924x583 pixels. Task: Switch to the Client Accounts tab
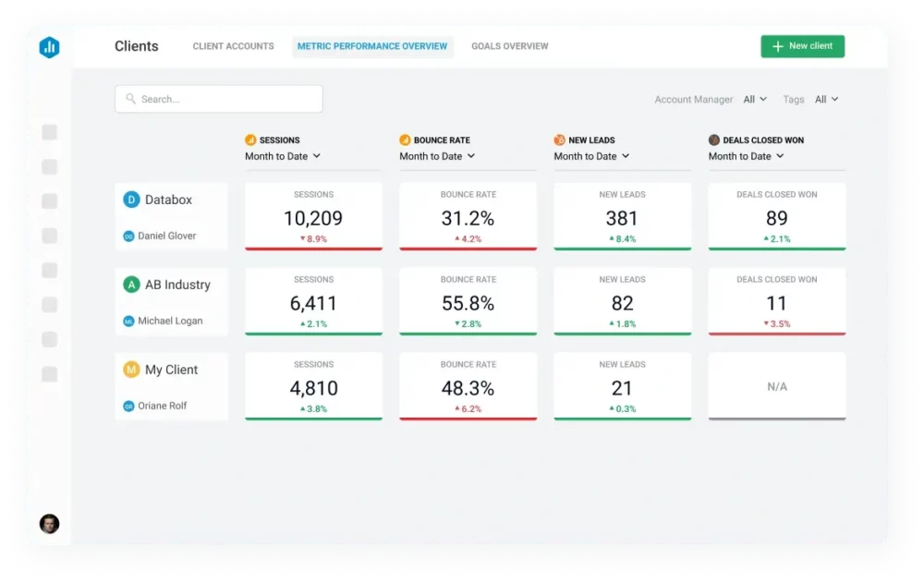pyautogui.click(x=233, y=46)
